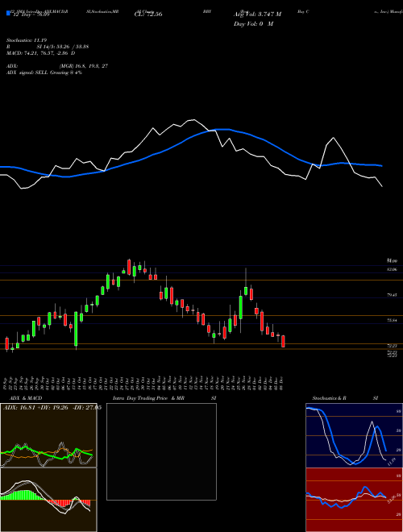403x532 pixels.
Task: Click 'ADX: 16.81 +DY: 19.26 -DY: 27.05' readout
Action: 52,408
